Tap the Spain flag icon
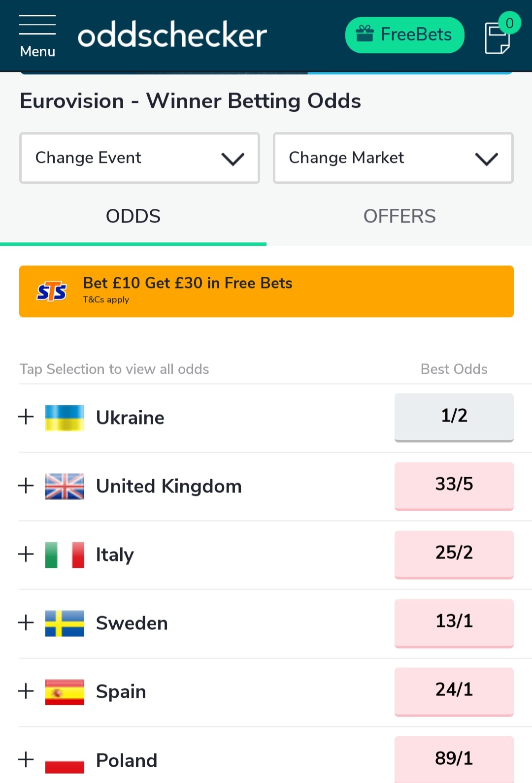 [65, 691]
